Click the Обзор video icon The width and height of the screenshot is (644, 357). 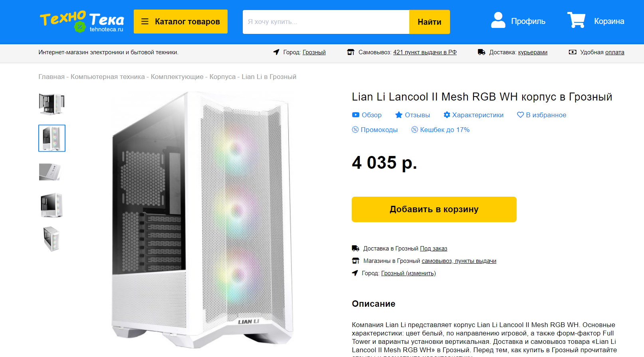point(355,115)
